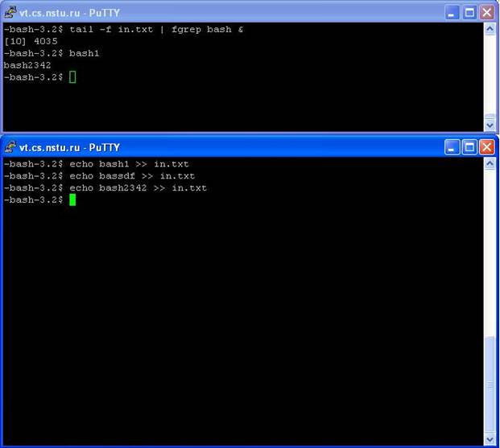
Task: Minimize the bottom PuTTY window
Action: coord(452,147)
